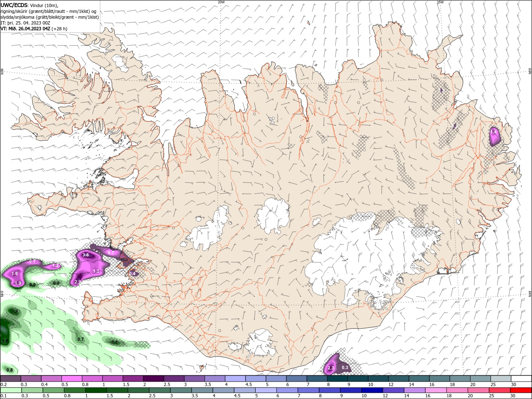Click the 66N latitude label on the right edge

[530, 72]
